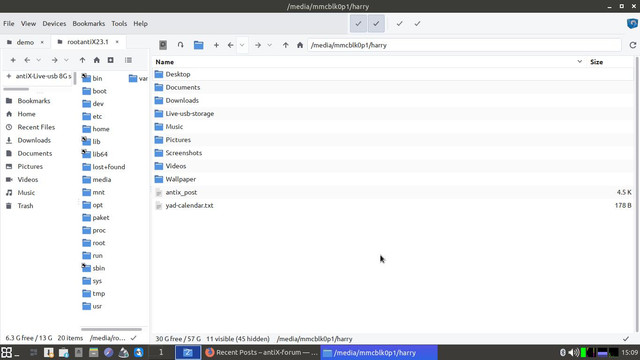
Task: Navigate forward in the left panel
Action: (x=54, y=60)
